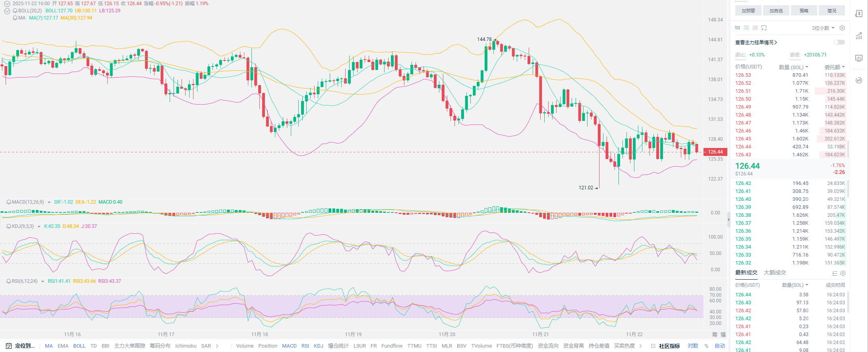Click the 加自选 button

(776, 11)
